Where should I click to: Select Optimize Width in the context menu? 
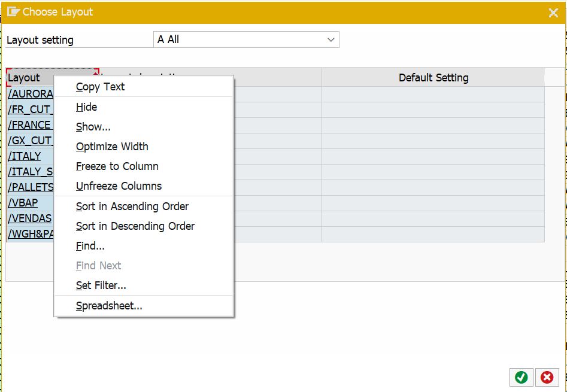pos(111,146)
